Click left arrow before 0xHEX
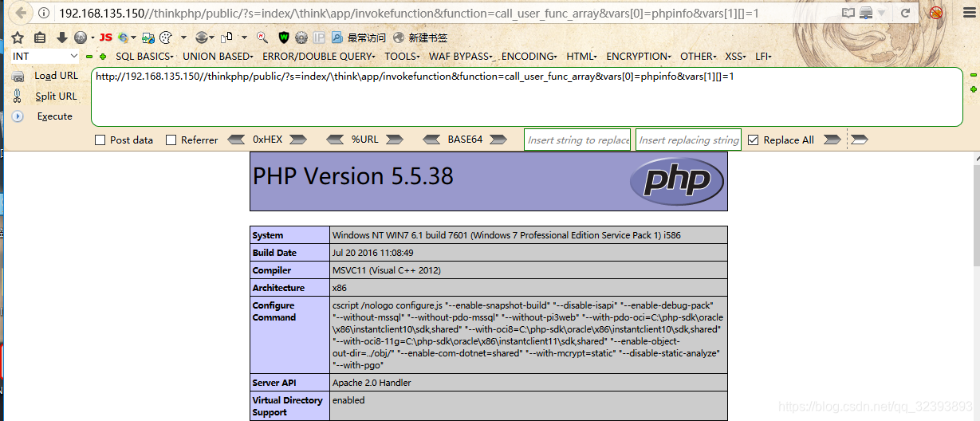 237,140
